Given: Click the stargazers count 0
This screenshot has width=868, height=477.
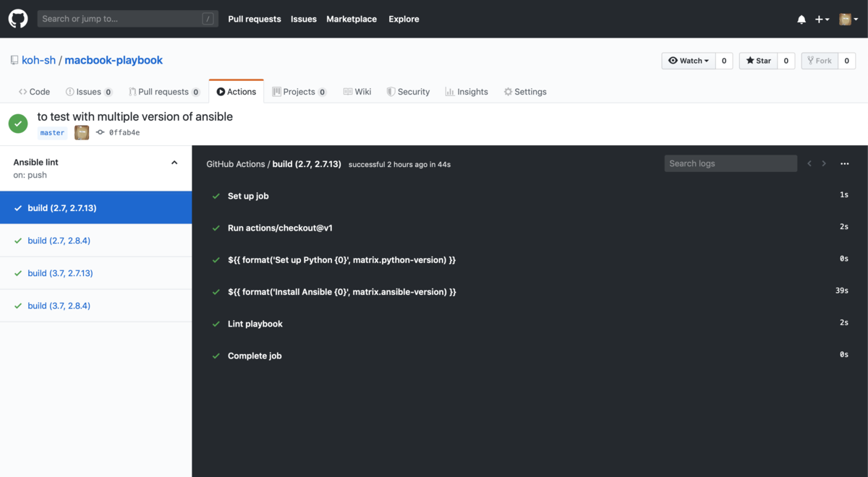Looking at the screenshot, I should (x=786, y=61).
